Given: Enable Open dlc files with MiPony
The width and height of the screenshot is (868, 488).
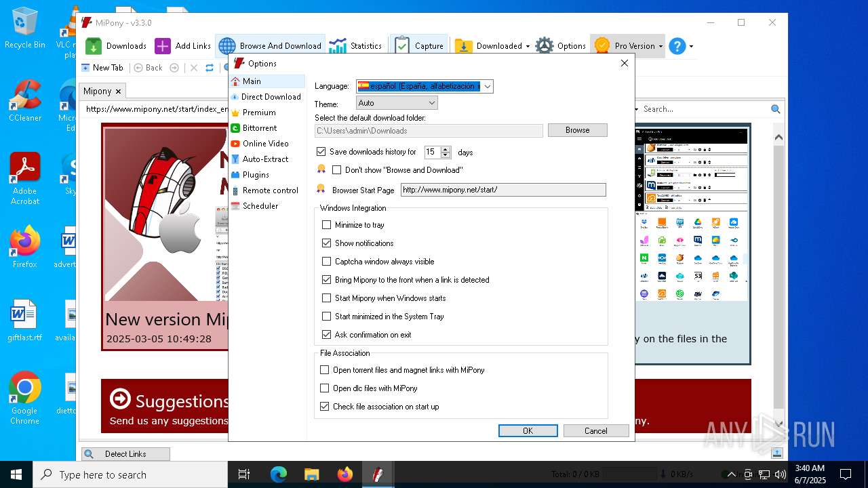Looking at the screenshot, I should pyautogui.click(x=325, y=388).
